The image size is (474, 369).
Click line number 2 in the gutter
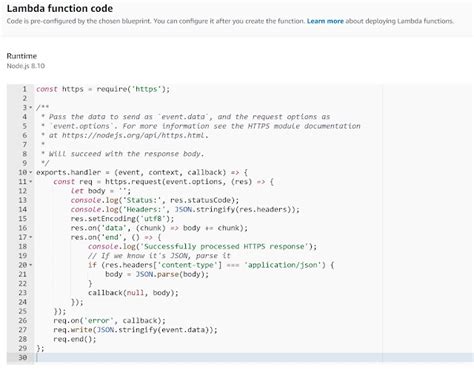coord(24,98)
